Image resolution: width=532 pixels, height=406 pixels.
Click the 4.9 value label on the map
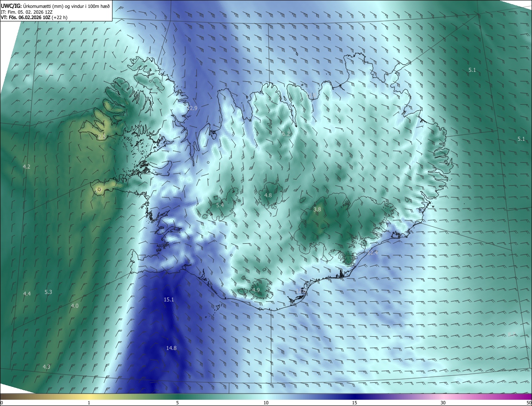256,290
